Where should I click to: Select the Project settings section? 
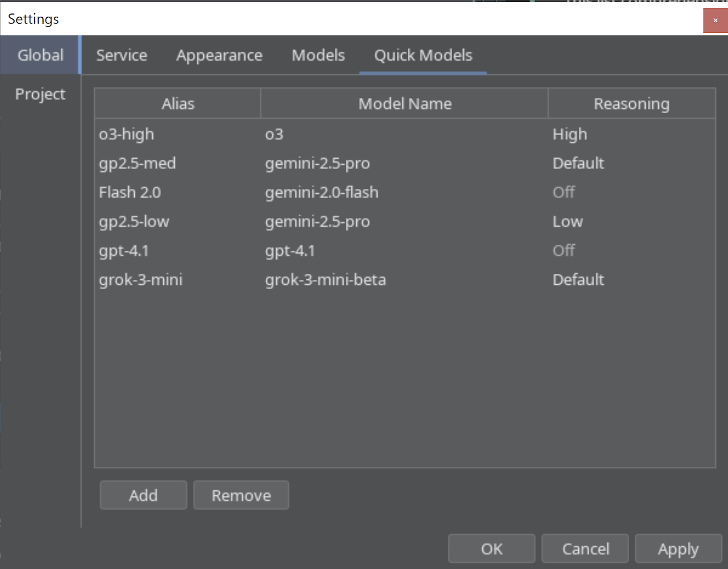tap(40, 94)
